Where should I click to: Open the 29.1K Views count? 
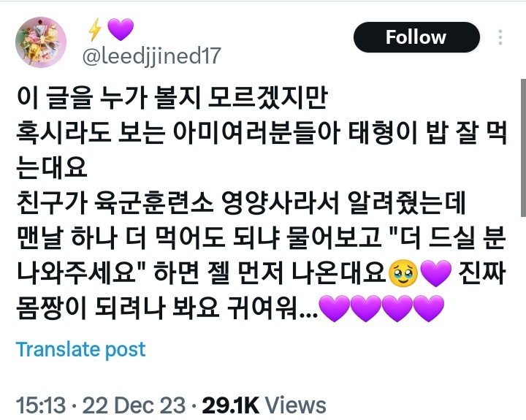[264, 405]
